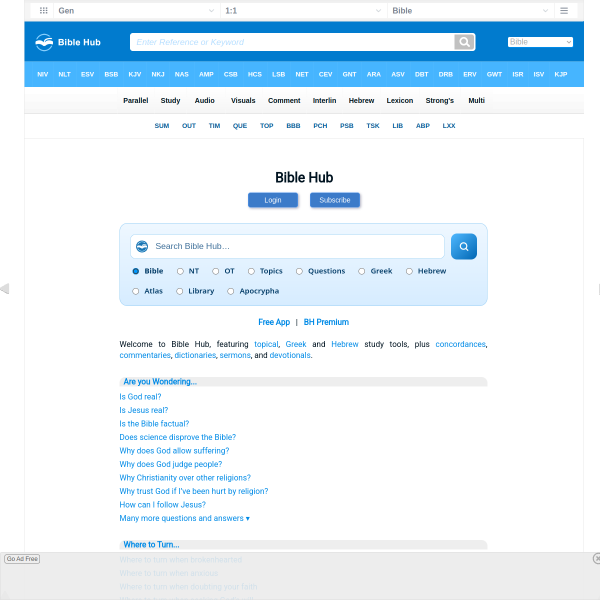Click the Login button

273,200
